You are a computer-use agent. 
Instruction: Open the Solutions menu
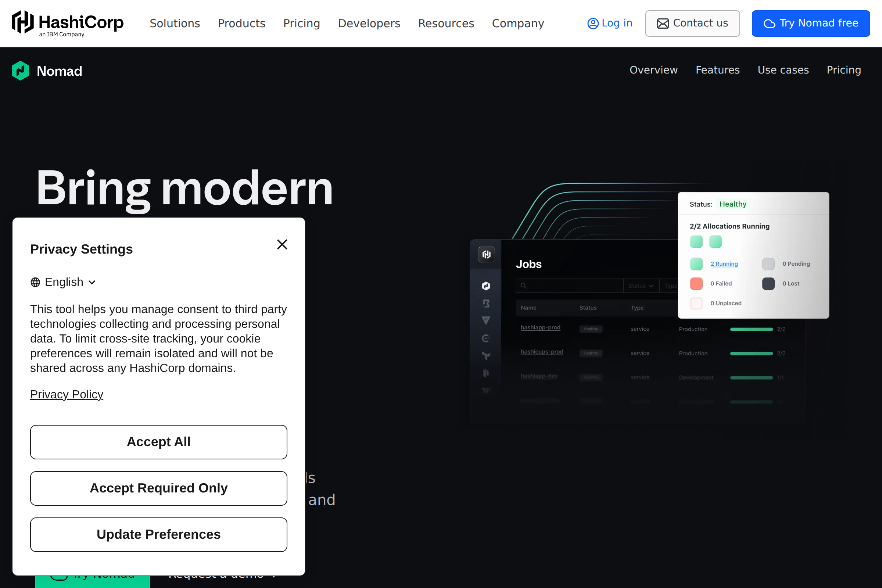[175, 23]
